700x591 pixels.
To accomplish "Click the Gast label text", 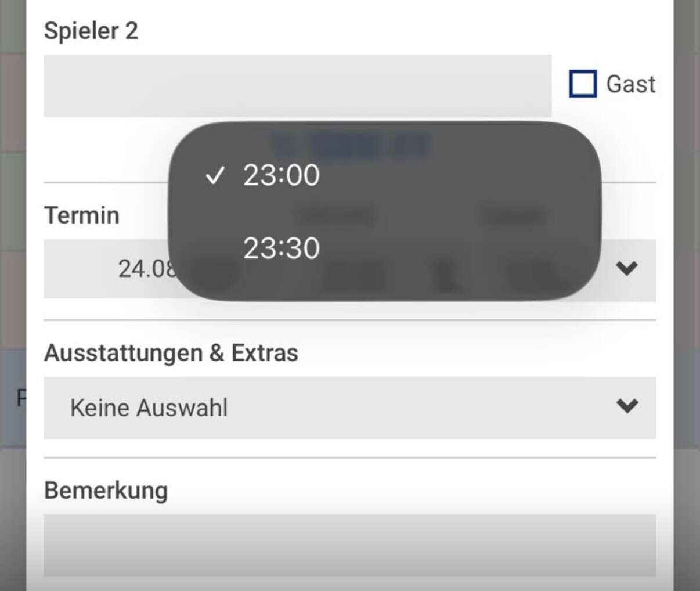I will (x=631, y=84).
